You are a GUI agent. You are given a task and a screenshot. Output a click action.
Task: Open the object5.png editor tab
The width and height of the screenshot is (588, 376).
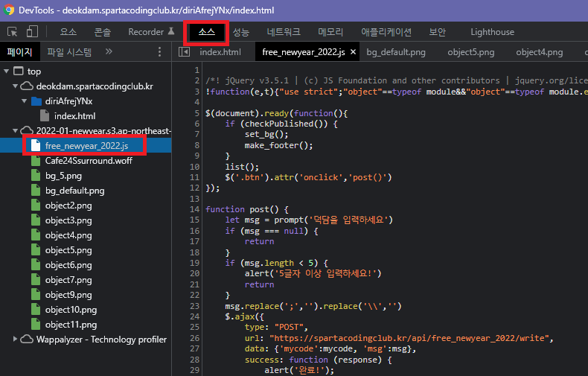(x=471, y=52)
